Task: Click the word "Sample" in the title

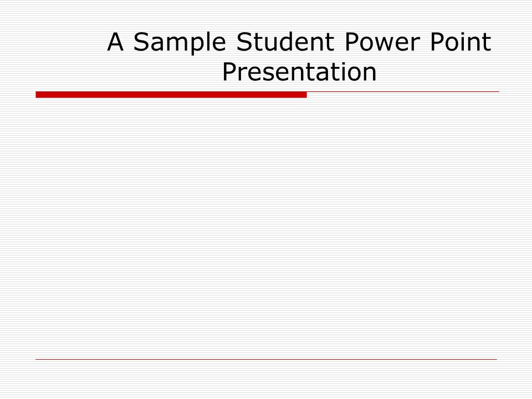Action: tap(180, 43)
